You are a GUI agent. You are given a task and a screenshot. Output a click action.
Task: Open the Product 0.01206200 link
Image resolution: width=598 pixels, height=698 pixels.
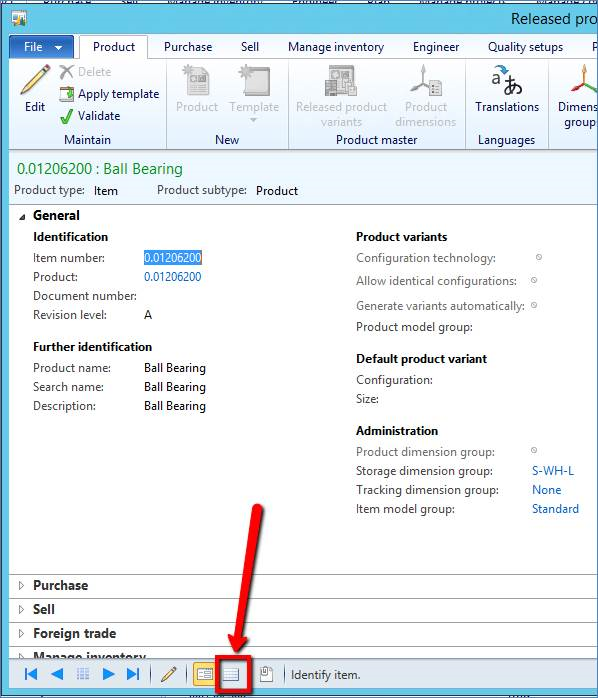pyautogui.click(x=173, y=277)
